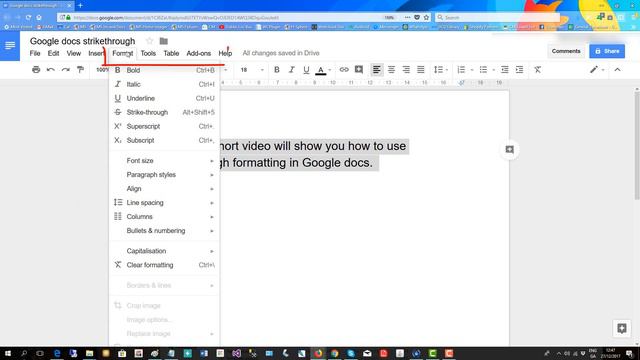Open the Windows action center icon
The height and width of the screenshot is (360, 640).
629,353
